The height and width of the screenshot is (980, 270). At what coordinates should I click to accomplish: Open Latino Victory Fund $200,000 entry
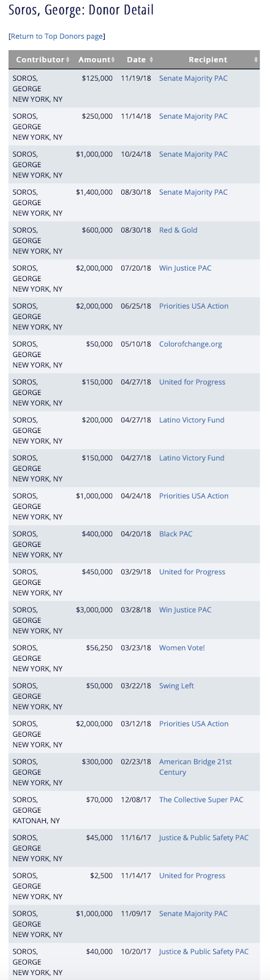(192, 420)
